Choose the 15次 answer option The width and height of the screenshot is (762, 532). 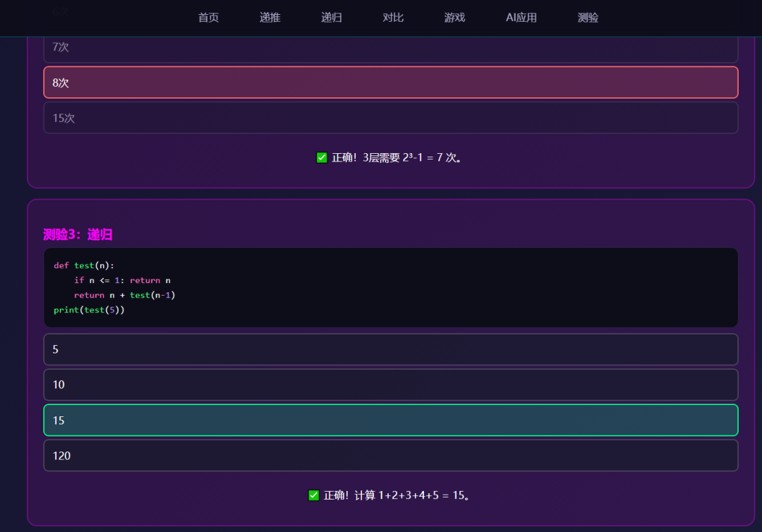(x=390, y=118)
